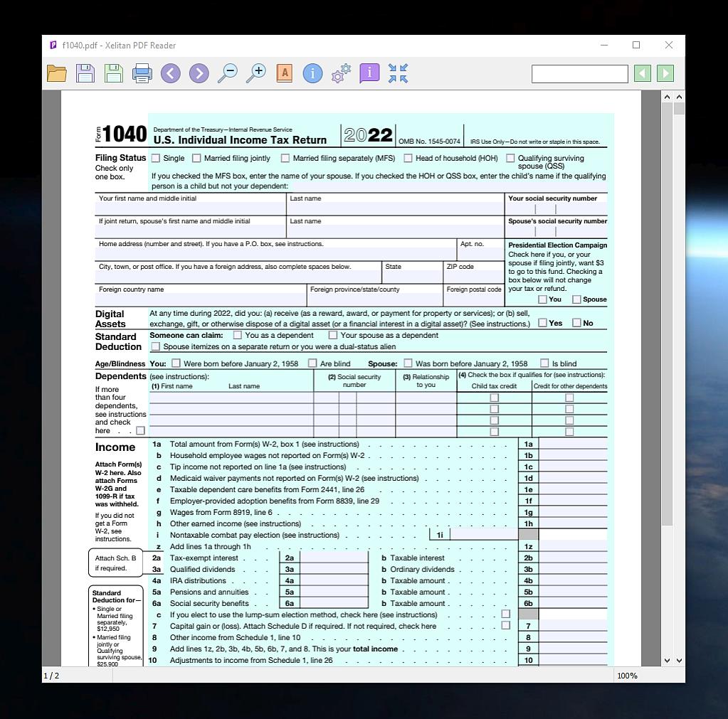Click the line 9 total income field
The height and width of the screenshot is (719, 728).
coord(573,649)
